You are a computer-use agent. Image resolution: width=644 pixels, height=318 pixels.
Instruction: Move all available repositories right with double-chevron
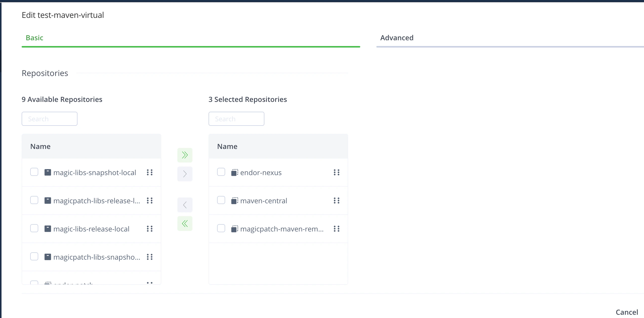pyautogui.click(x=185, y=155)
